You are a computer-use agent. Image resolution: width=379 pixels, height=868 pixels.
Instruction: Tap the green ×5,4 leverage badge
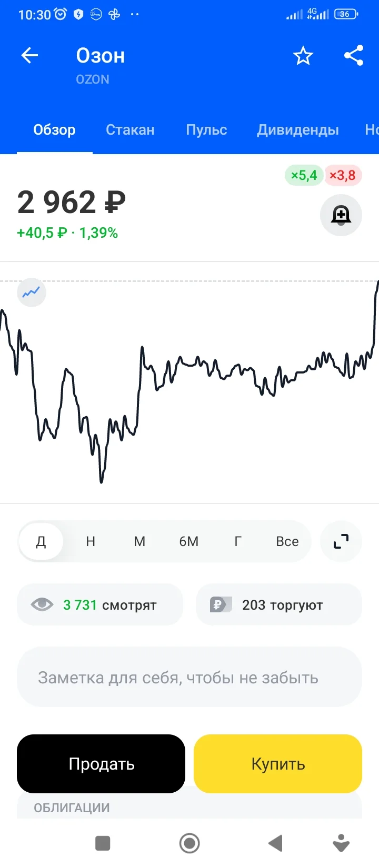[304, 175]
